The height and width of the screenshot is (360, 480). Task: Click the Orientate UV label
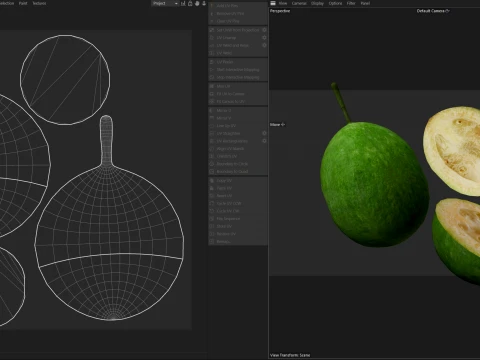[227, 156]
